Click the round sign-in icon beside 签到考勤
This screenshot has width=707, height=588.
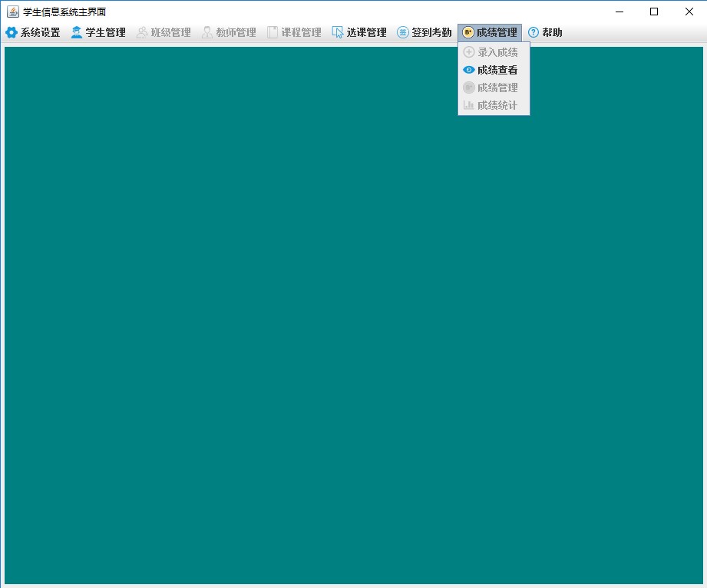click(403, 32)
